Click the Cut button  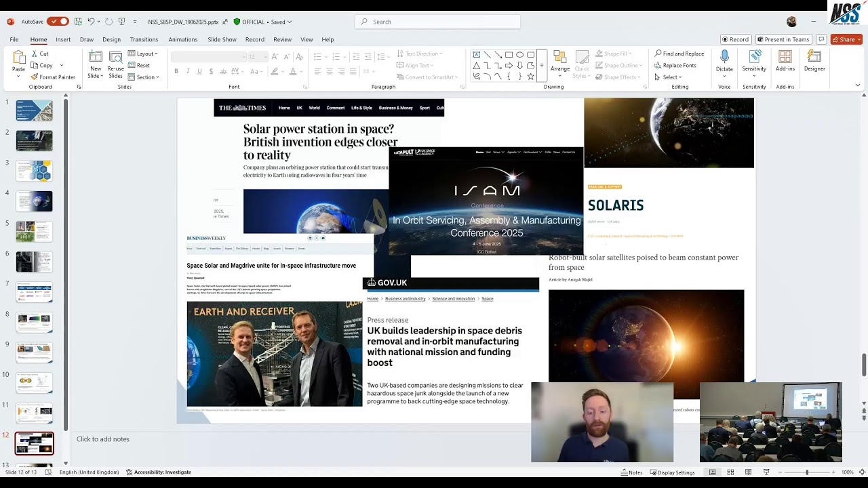(39, 54)
